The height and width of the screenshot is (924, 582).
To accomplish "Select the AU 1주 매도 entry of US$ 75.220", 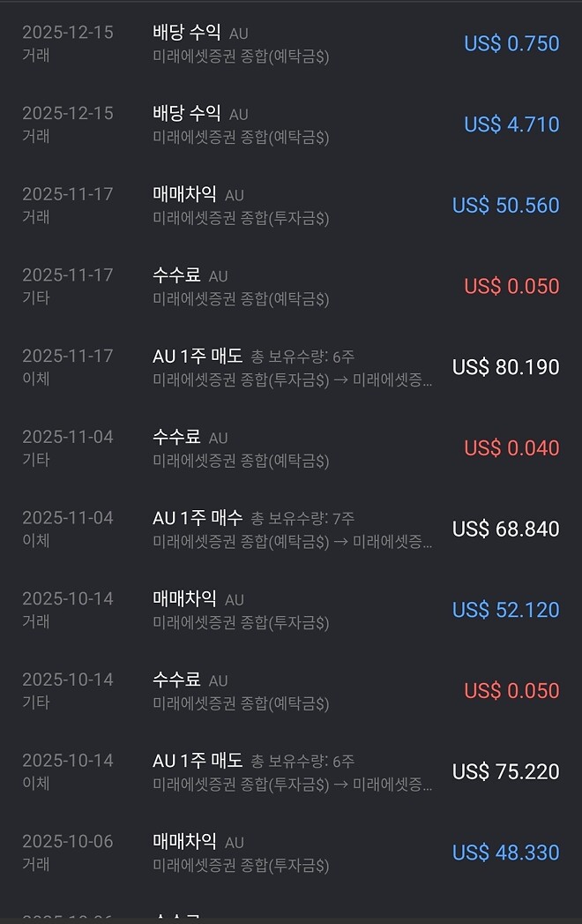I will 291,770.
